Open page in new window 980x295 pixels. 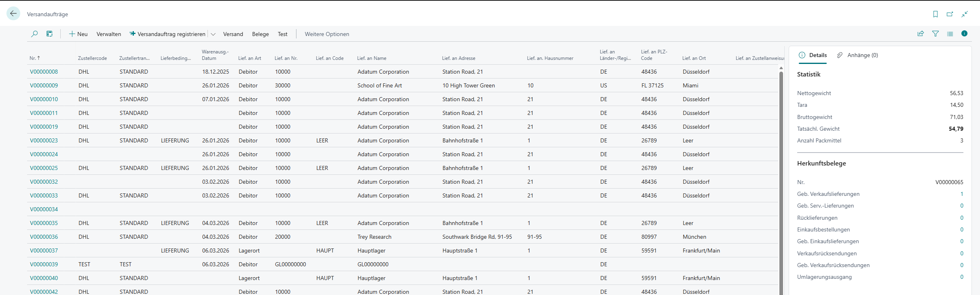click(950, 14)
